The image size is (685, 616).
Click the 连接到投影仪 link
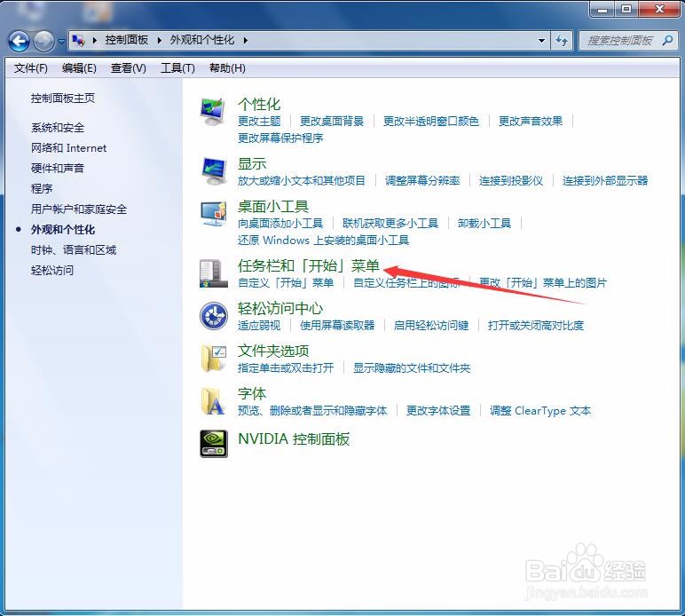tap(511, 180)
